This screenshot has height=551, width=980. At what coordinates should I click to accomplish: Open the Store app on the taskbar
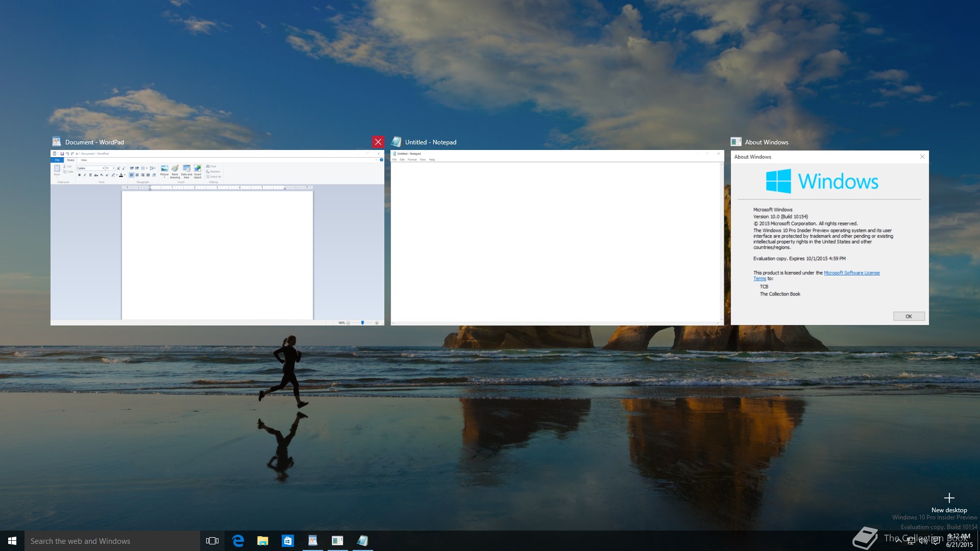pyautogui.click(x=288, y=541)
